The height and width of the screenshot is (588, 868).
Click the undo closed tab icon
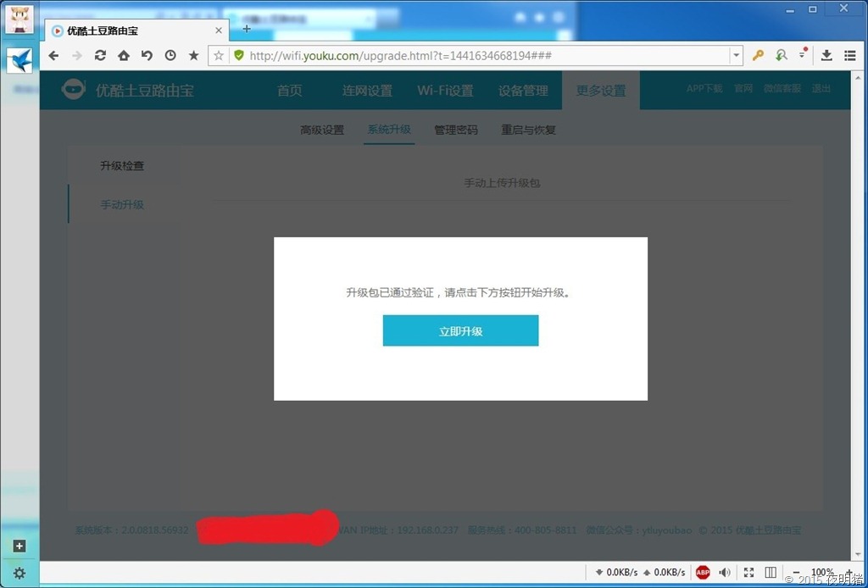pos(147,55)
